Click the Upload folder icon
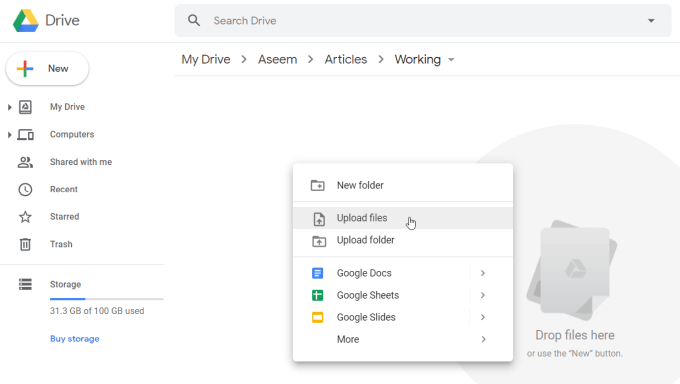The height and width of the screenshot is (384, 680). click(x=319, y=241)
